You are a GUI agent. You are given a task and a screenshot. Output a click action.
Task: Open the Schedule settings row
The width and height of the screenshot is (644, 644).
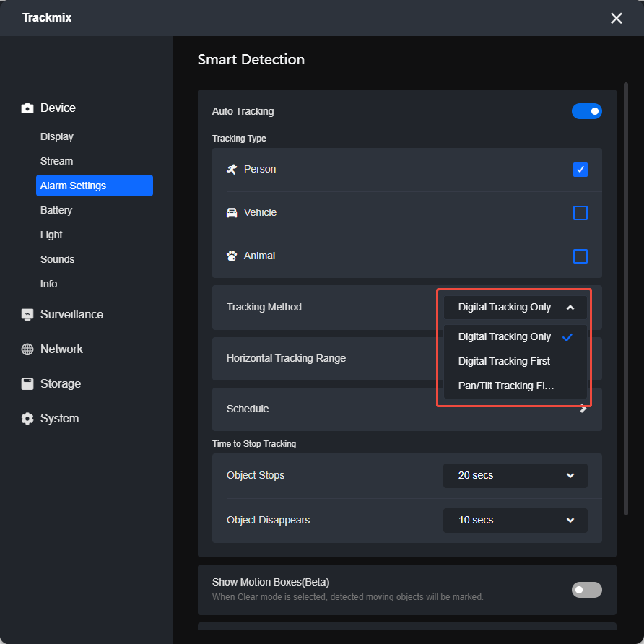click(406, 409)
